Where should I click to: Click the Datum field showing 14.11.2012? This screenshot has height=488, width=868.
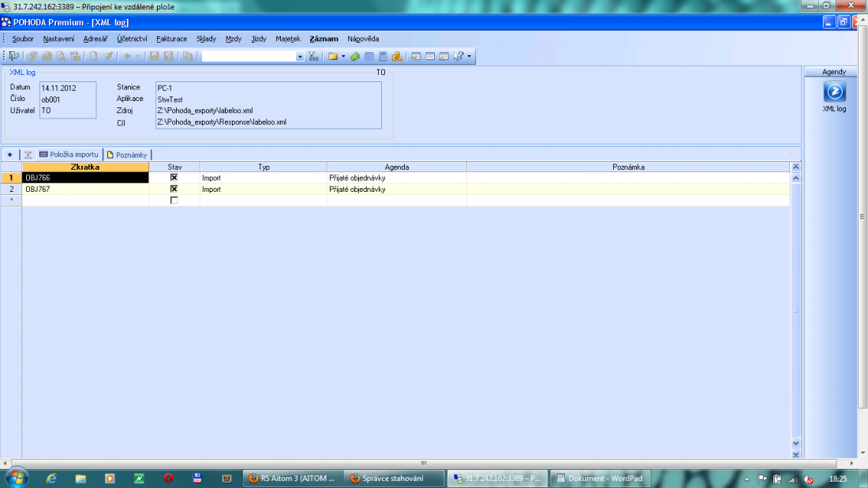click(x=67, y=88)
